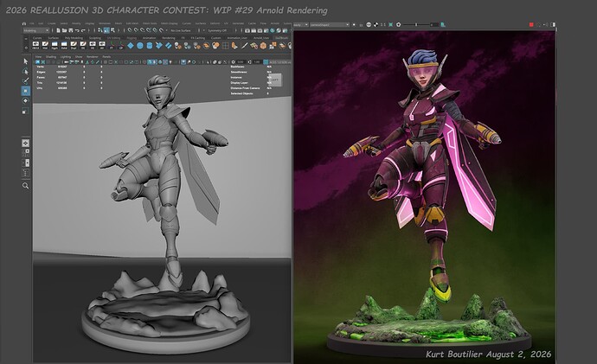The image size is (597, 364).
Task: Activate the highlighted Move tool in toolbox
Action: point(25,91)
